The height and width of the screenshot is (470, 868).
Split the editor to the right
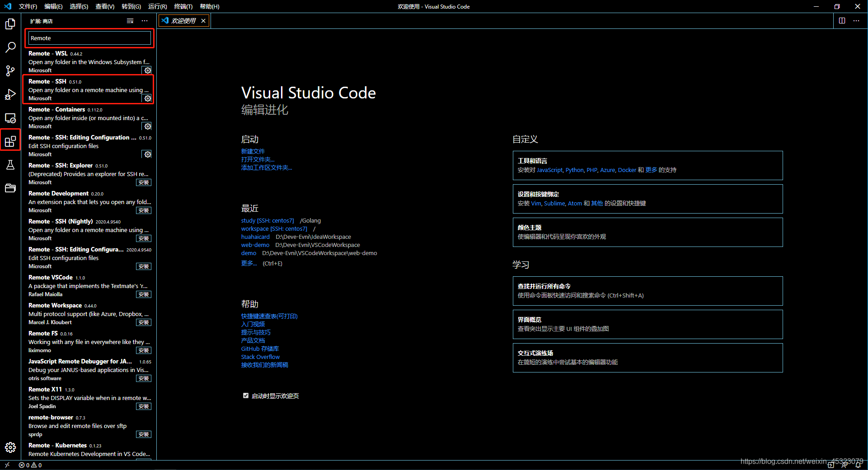pyautogui.click(x=842, y=21)
